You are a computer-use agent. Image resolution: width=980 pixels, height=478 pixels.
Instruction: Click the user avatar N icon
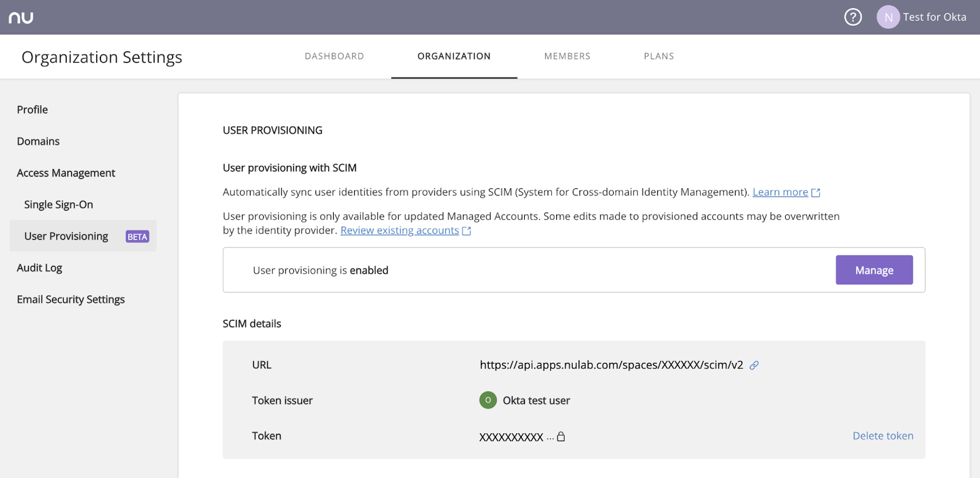pos(888,17)
